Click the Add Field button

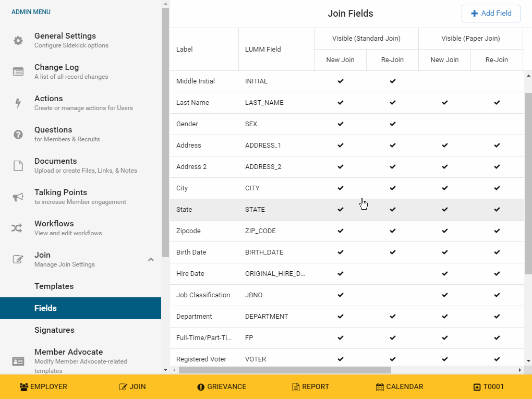pos(491,14)
